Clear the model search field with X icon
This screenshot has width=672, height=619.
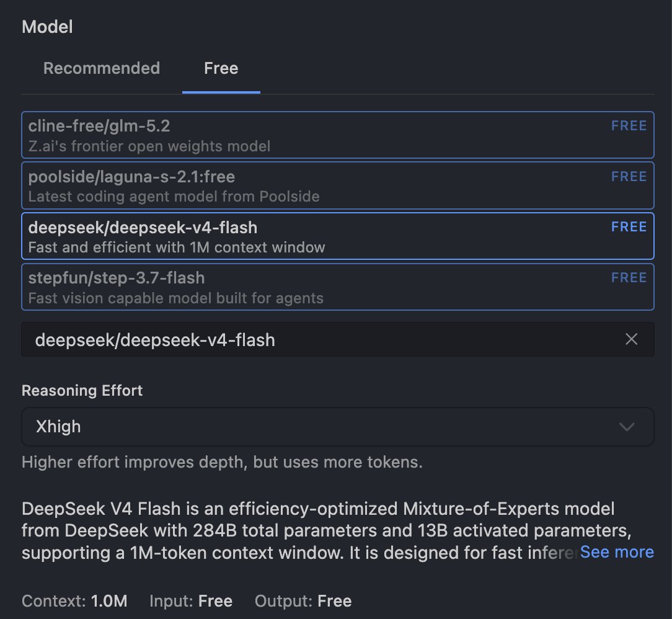(631, 339)
